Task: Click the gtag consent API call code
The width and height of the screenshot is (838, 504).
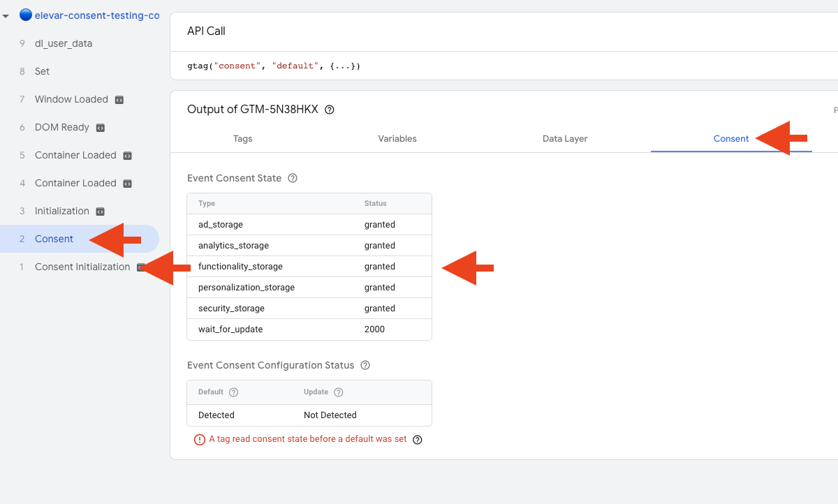Action: [274, 66]
